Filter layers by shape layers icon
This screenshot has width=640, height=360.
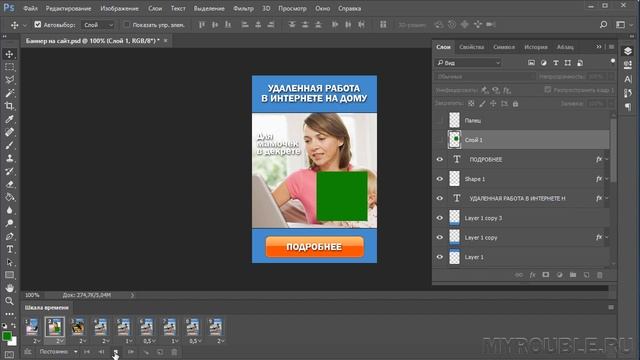568,63
